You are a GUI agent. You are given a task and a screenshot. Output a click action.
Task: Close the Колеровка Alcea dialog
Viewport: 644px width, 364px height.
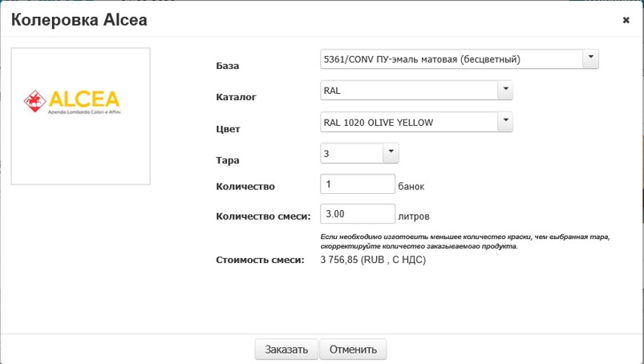pos(626,21)
